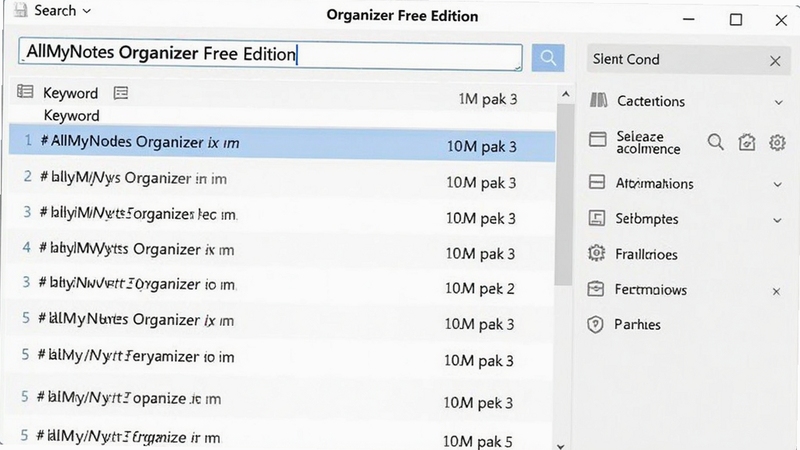Open the Fraillcrioes item
800x450 pixels.
[x=646, y=255]
